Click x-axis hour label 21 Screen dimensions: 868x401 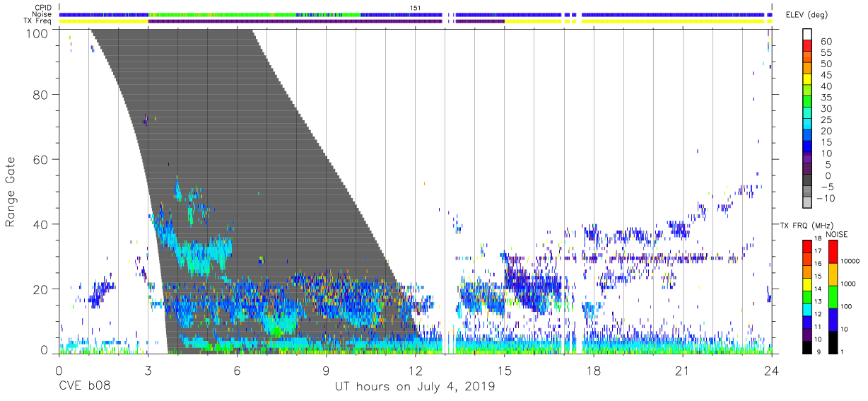[683, 370]
